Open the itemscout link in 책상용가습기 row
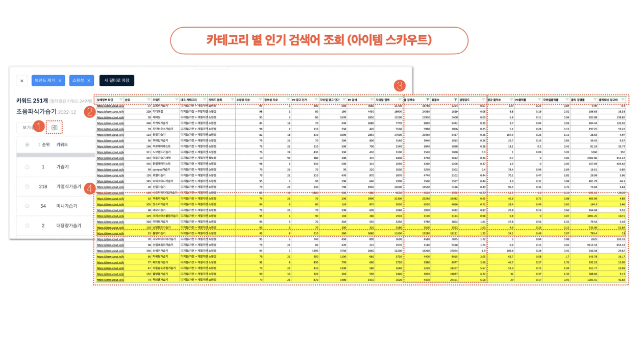Image resolution: width=644 pixels, height=342 pixels. coord(110,280)
